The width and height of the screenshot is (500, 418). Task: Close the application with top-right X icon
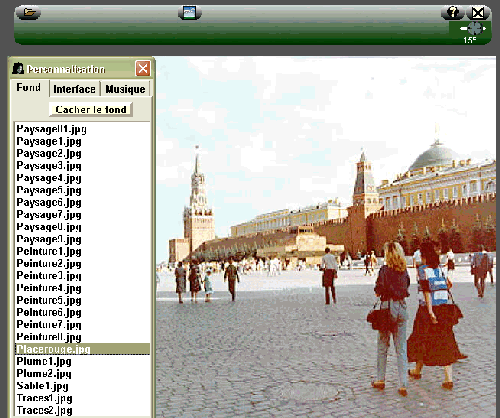pyautogui.click(x=478, y=13)
